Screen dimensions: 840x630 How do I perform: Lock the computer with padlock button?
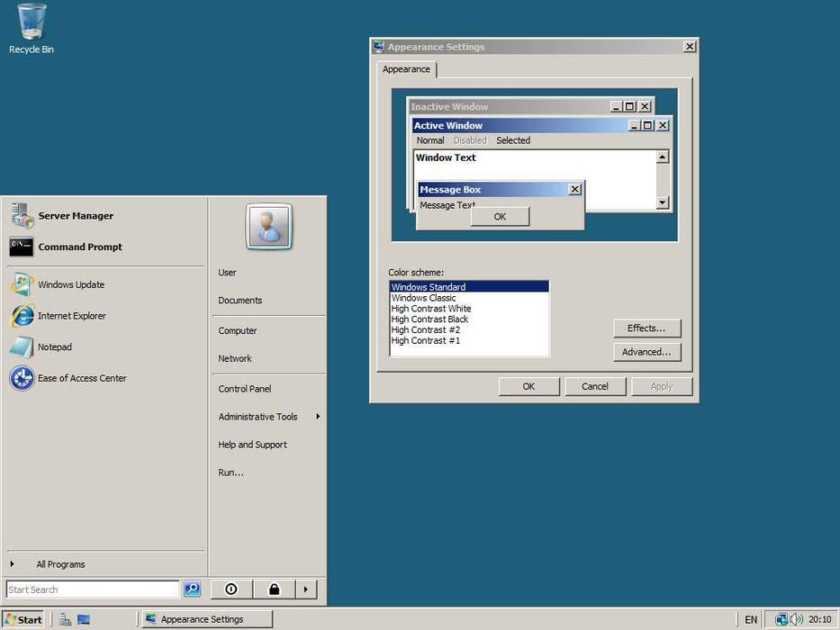(274, 589)
